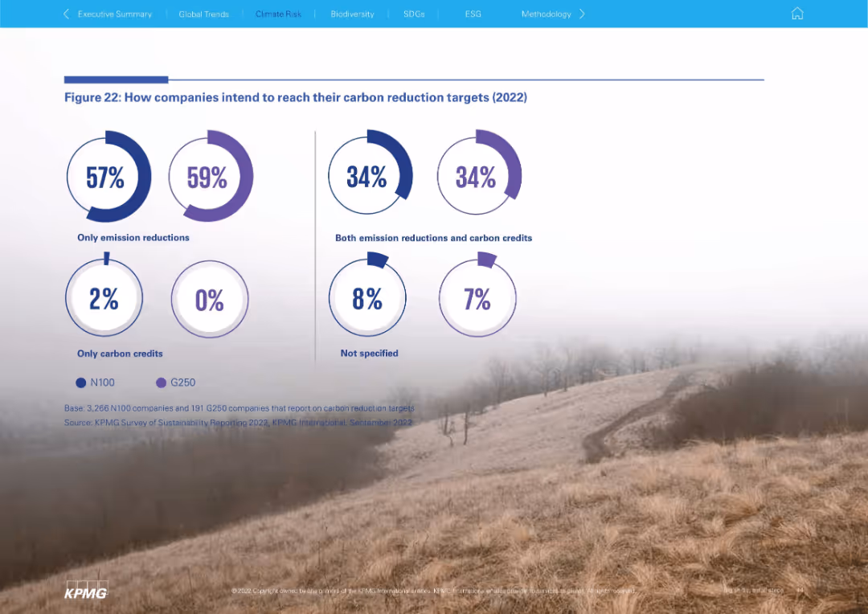Click the 'Only carbon credits' label
The width and height of the screenshot is (868, 614).
(120, 354)
